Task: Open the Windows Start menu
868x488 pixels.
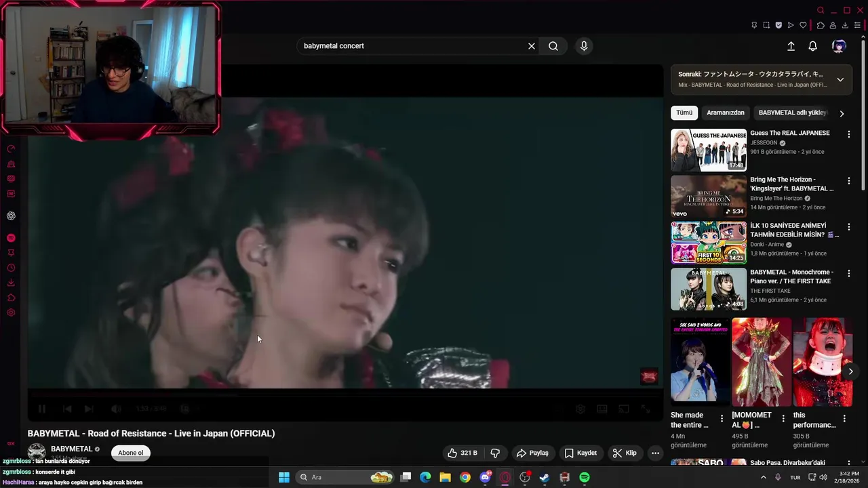Action: coord(284,477)
